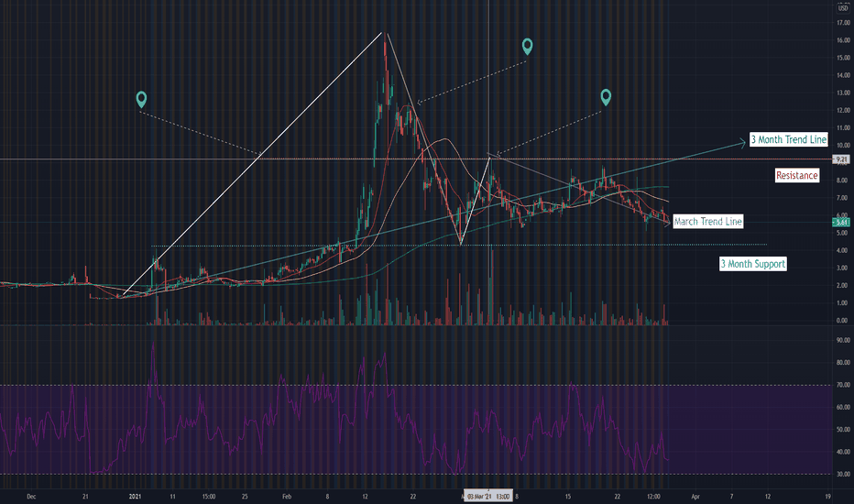The image size is (854, 504).
Task: Click the '03 Mar '21 13:00' crosshair date label
Action: [x=488, y=497]
